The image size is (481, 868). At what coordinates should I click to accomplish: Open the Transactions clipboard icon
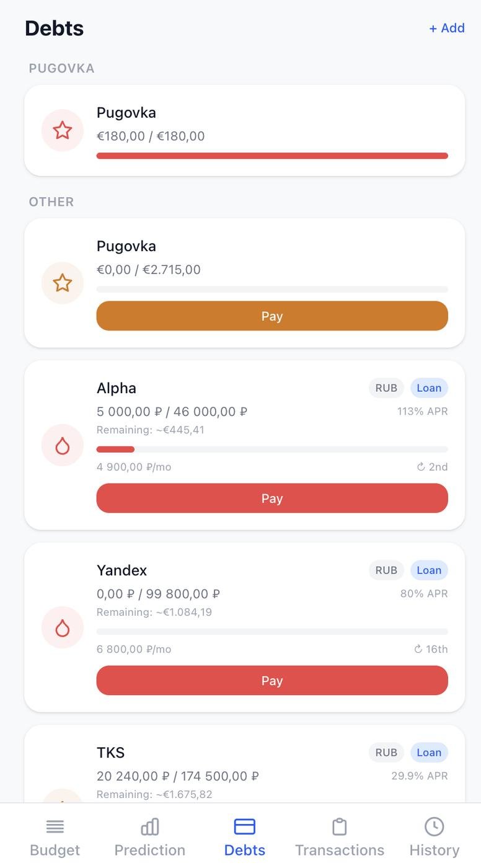click(340, 826)
